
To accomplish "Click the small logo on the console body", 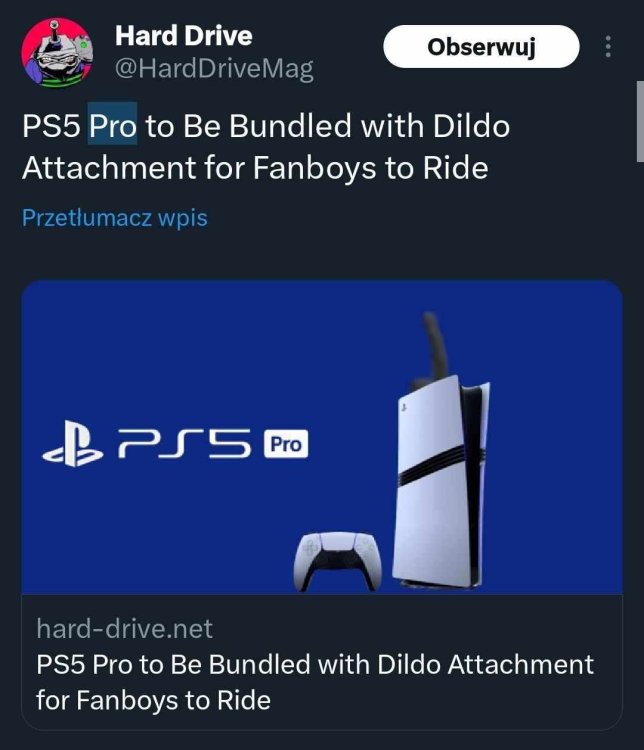I will pyautogui.click(x=404, y=408).
